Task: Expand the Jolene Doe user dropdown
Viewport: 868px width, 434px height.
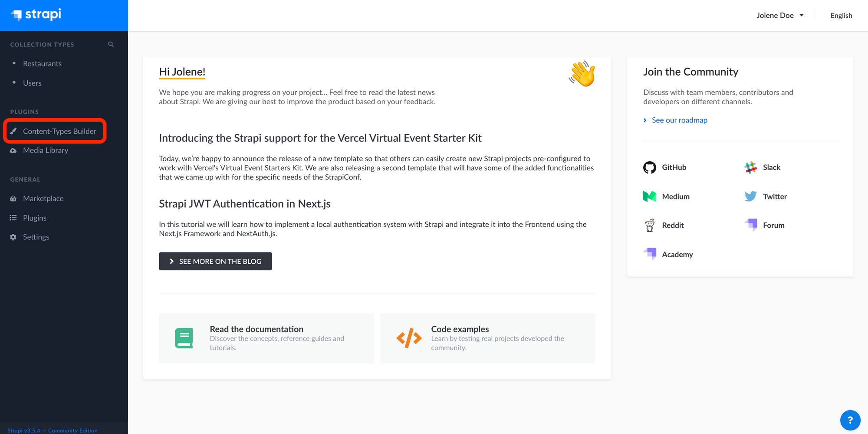Action: [x=780, y=15]
